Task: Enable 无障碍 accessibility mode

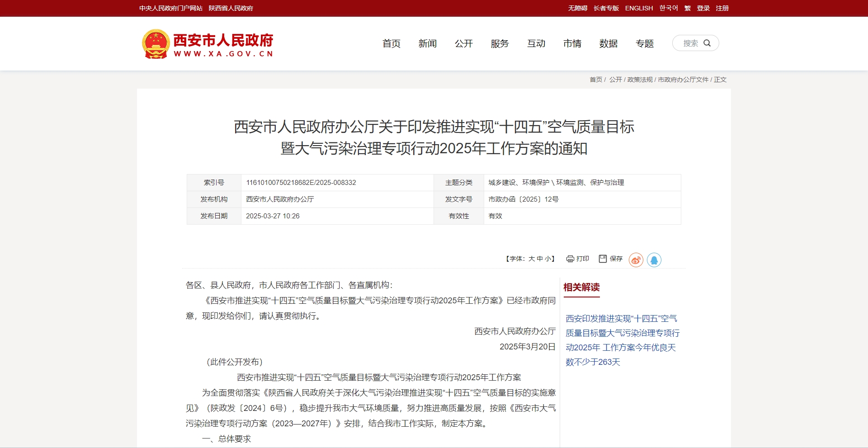Action: (x=577, y=8)
